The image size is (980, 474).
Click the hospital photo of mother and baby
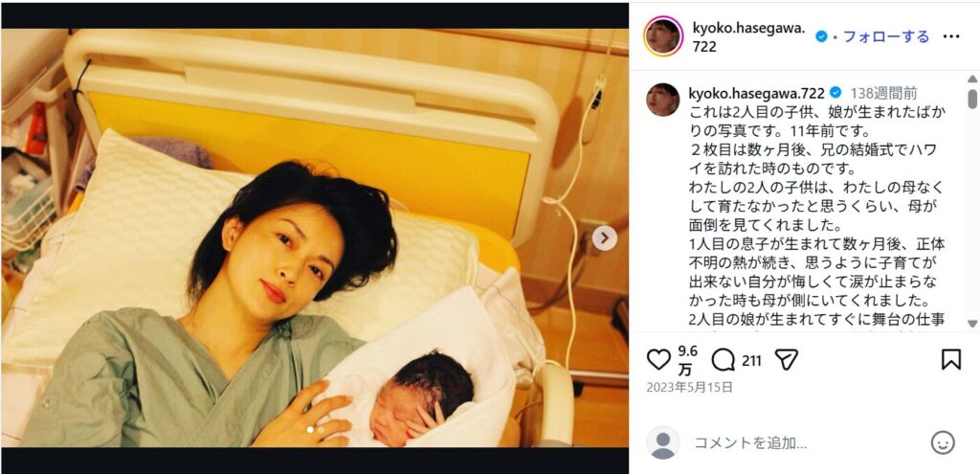click(314, 237)
